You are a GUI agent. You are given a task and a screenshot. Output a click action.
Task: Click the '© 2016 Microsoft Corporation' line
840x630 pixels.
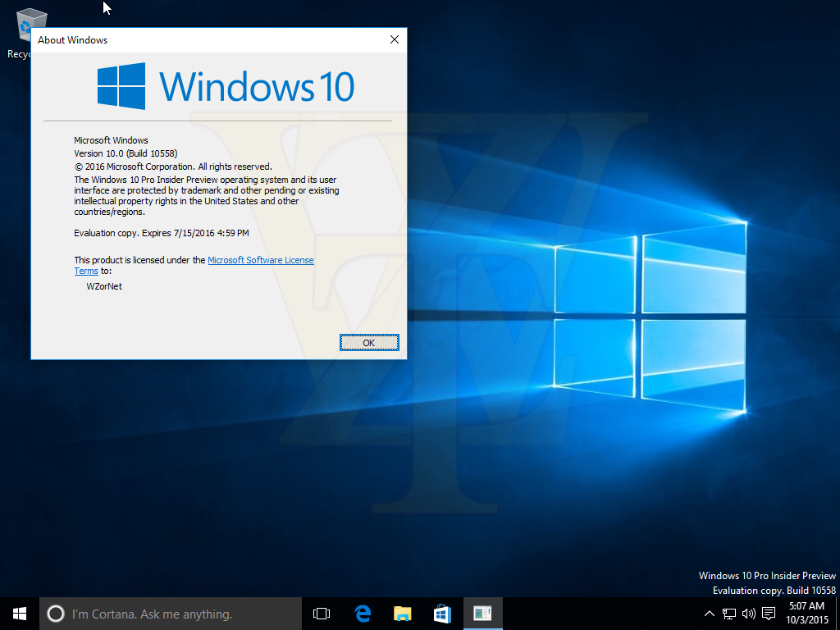click(173, 167)
